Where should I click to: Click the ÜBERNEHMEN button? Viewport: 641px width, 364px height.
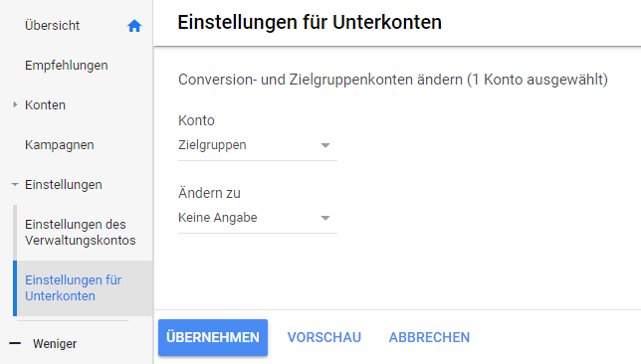click(x=213, y=337)
